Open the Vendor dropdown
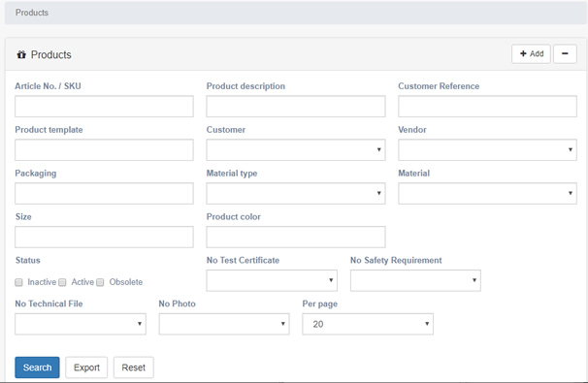Screen dimensions: 588x383 point(487,150)
